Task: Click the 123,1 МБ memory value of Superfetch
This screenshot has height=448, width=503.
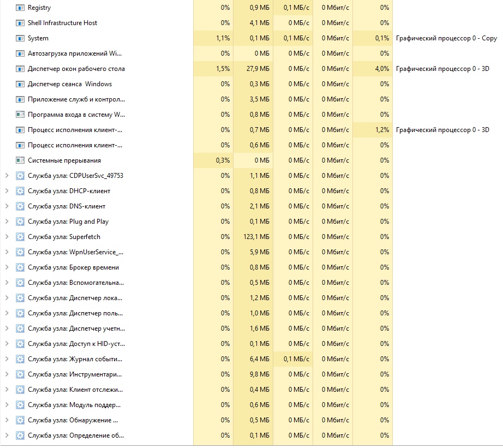Action: pyautogui.click(x=256, y=237)
